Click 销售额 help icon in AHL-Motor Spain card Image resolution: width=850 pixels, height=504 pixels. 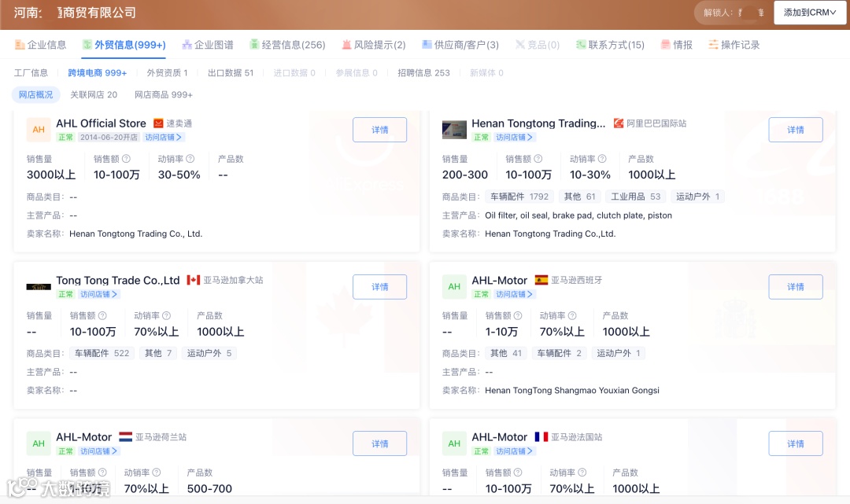click(518, 315)
